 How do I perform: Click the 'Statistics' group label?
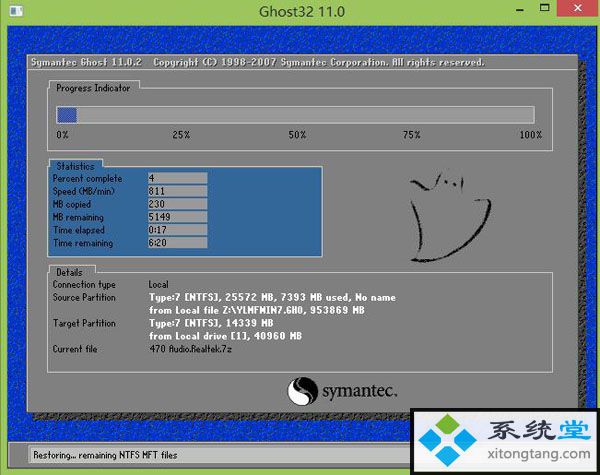pyautogui.click(x=75, y=166)
